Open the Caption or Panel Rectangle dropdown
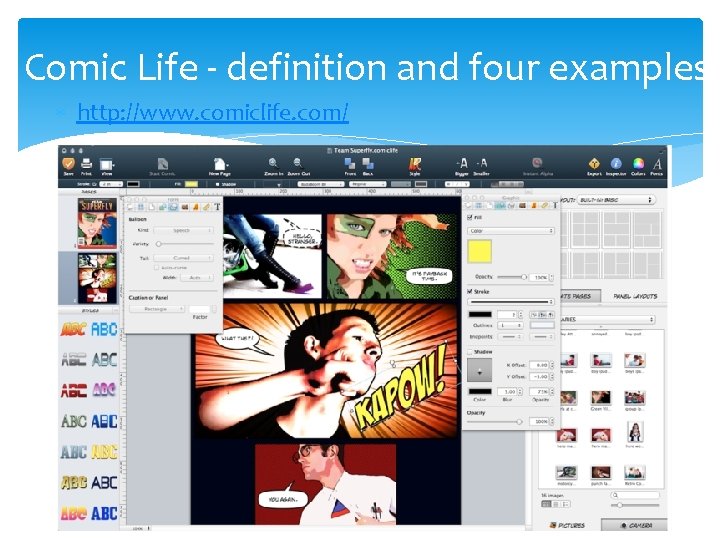720x540 pixels. click(157, 309)
